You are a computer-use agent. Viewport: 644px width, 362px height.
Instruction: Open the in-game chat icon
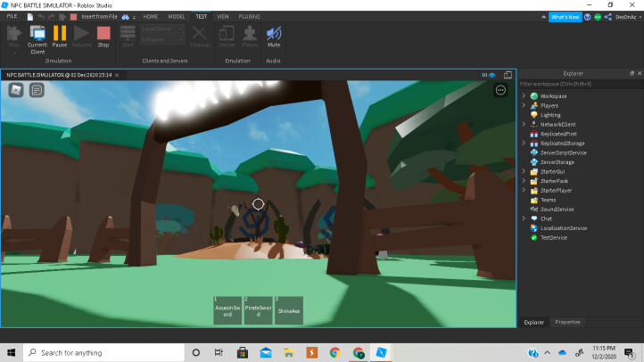pos(37,90)
